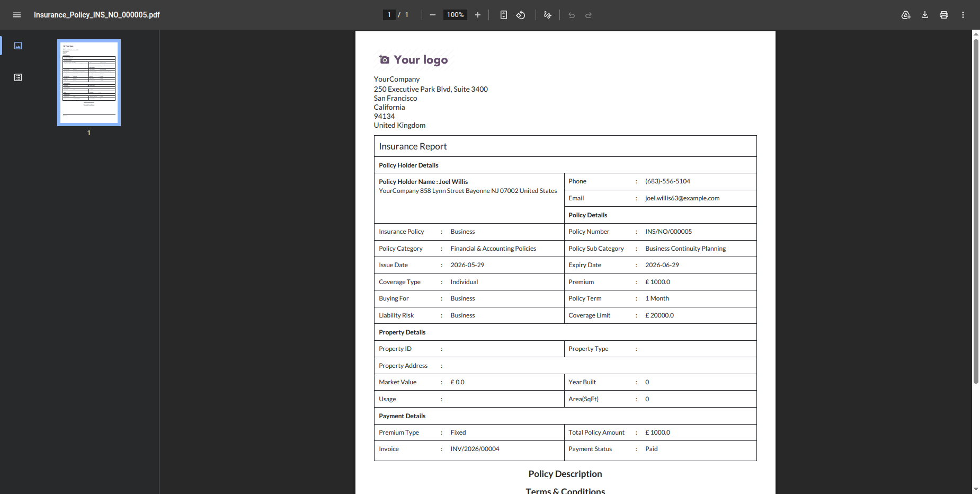Select the page 1 thumbnail
The width and height of the screenshot is (980, 494).
tap(89, 83)
